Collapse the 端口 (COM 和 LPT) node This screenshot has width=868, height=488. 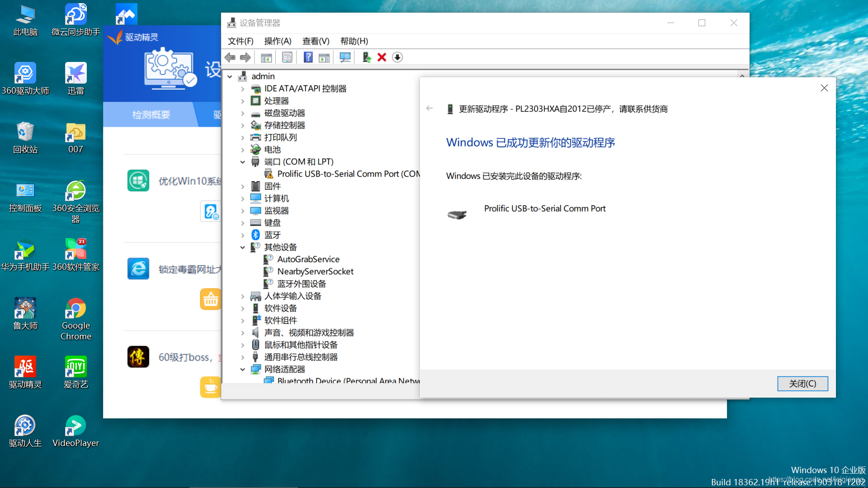tap(243, 162)
